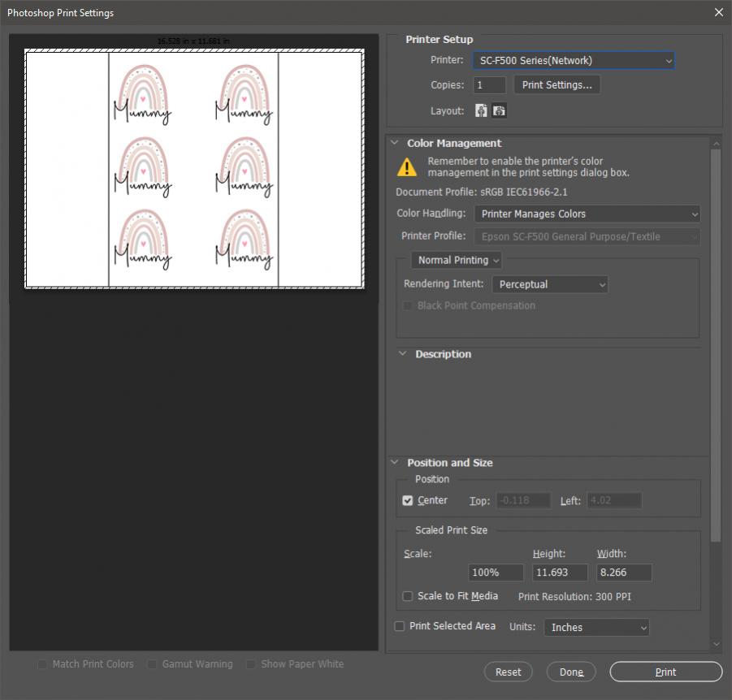The image size is (732, 700).
Task: Open Print Settings... button
Action: tap(557, 85)
